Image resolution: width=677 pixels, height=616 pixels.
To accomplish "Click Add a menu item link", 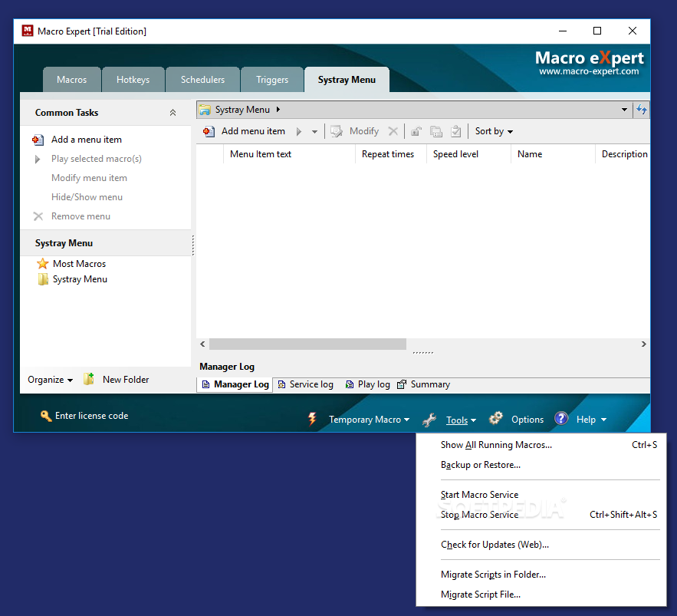I will point(87,140).
